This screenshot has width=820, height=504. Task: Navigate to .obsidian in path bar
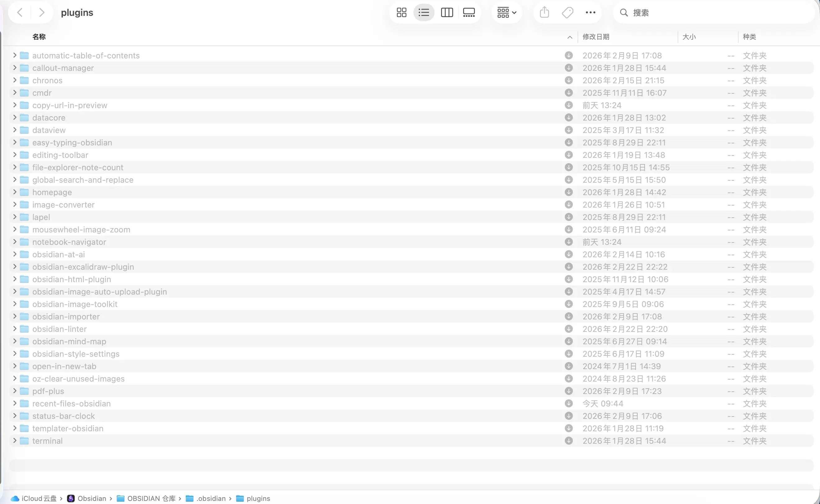(211, 498)
